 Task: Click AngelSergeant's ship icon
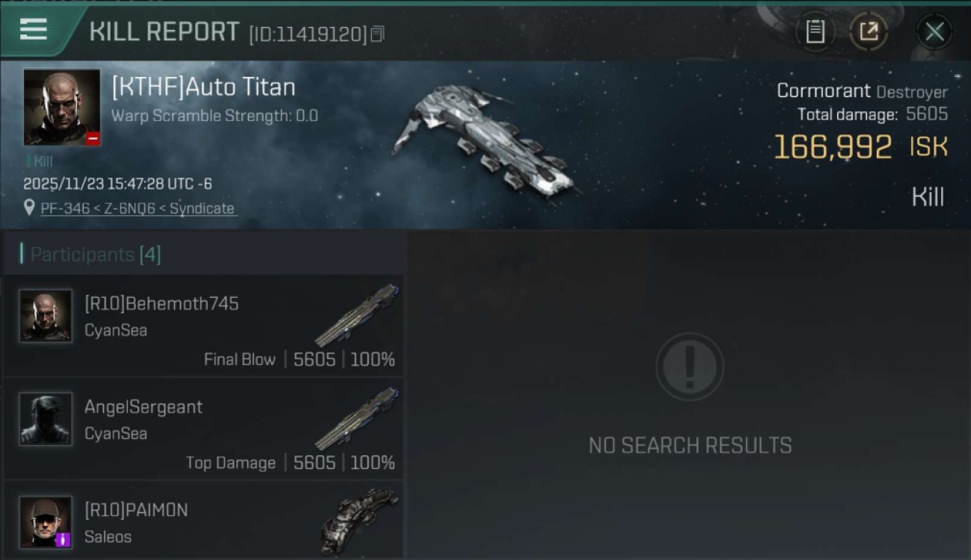pos(357,418)
